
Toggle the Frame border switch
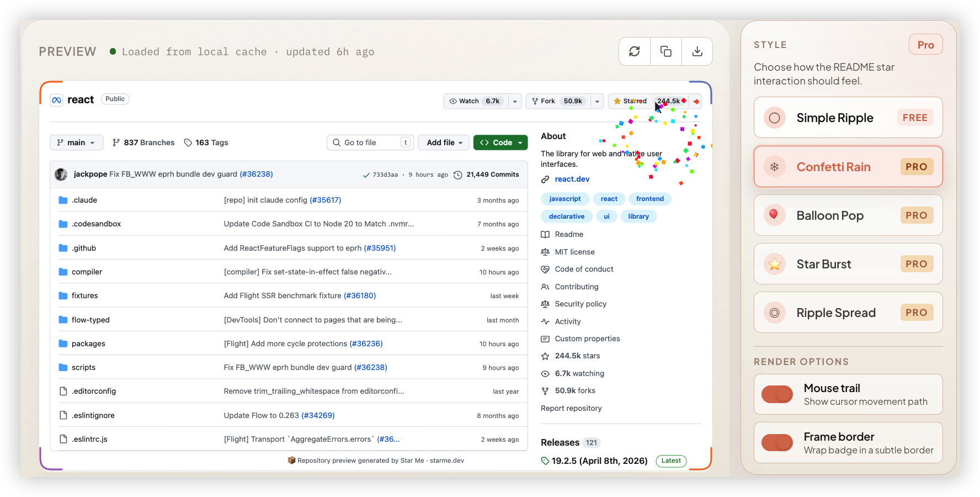pyautogui.click(x=777, y=443)
